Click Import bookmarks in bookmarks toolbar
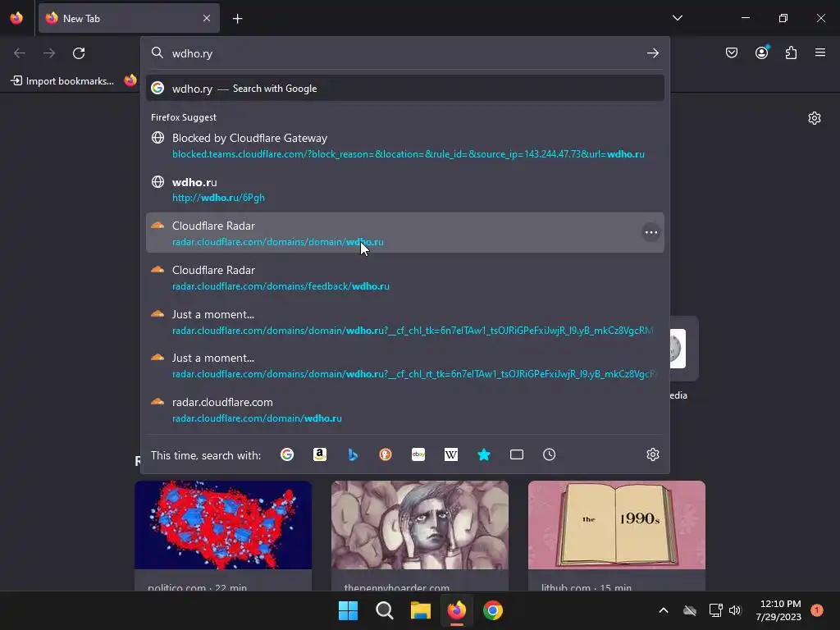840x630 pixels. tap(62, 81)
